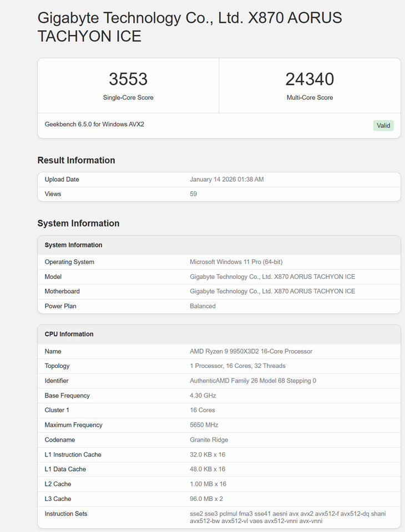405x532 pixels.
Task: Click the page title heading
Action: [x=189, y=27]
